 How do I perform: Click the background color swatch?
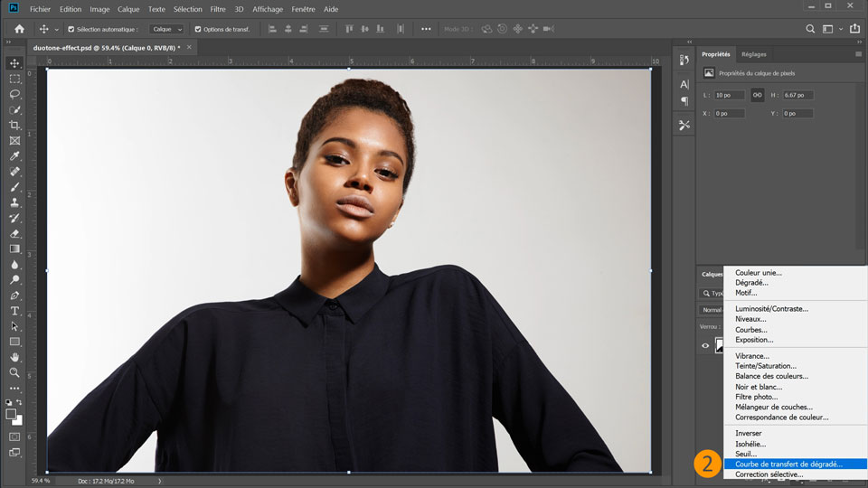point(18,421)
